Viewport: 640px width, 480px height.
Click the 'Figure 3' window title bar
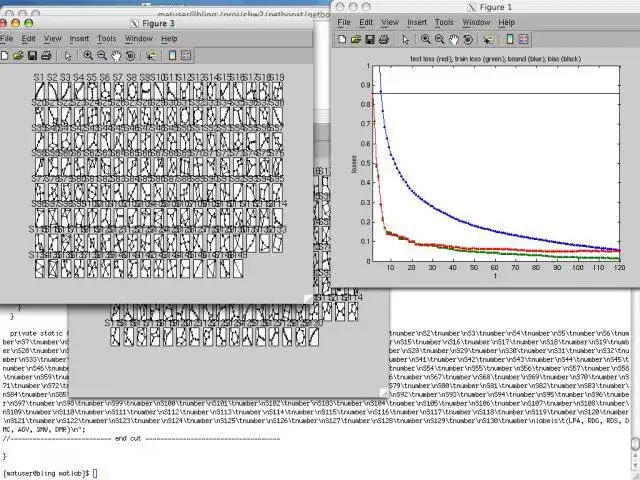click(156, 23)
